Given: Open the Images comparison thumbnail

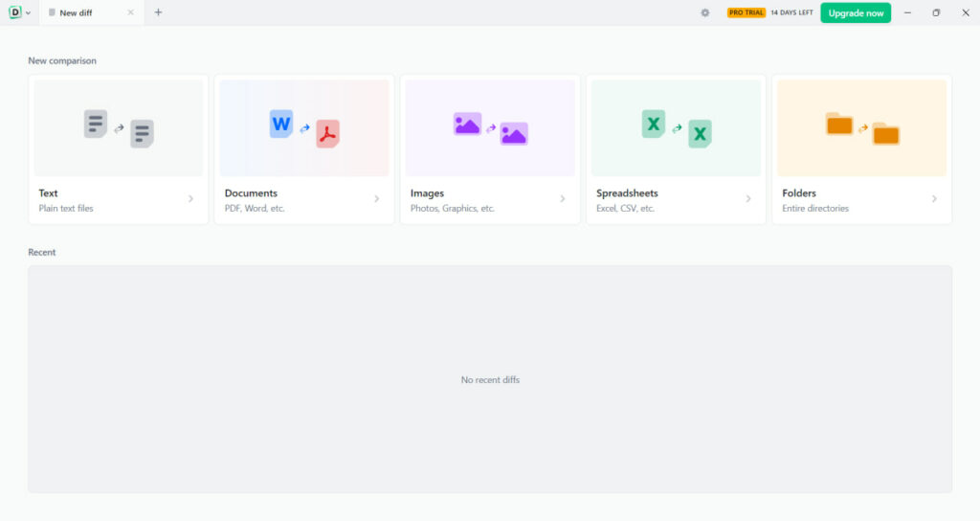Looking at the screenshot, I should coord(491,127).
